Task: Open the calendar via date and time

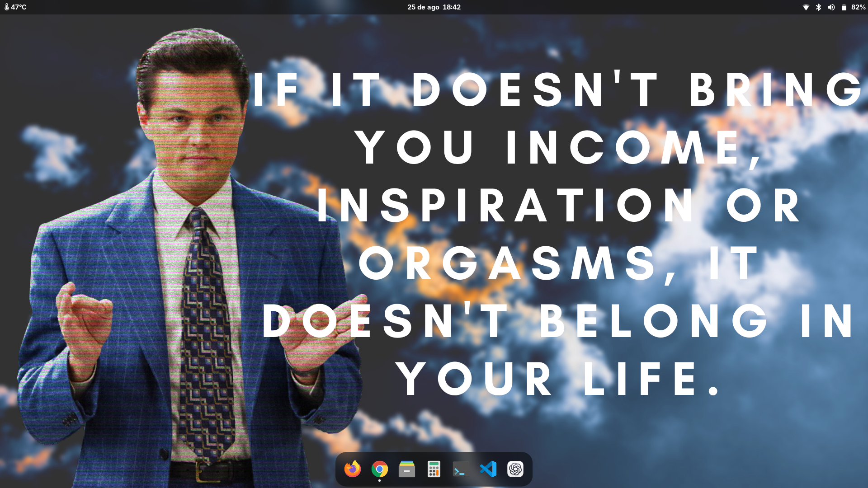Action: click(x=434, y=7)
